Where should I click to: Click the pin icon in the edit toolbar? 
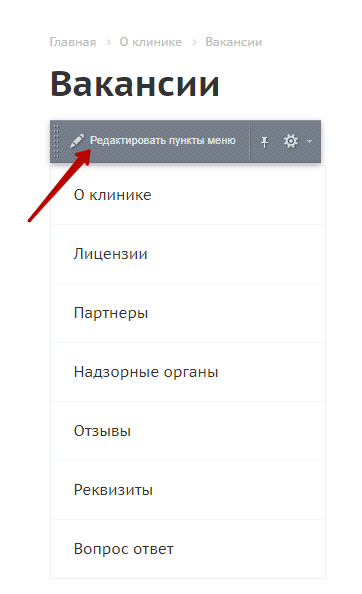pyautogui.click(x=264, y=142)
